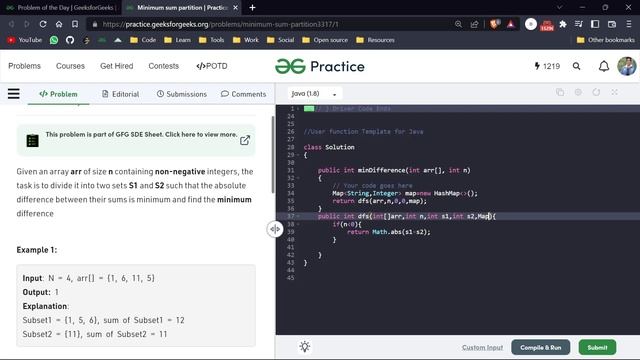The width and height of the screenshot is (640, 360).
Task: Copy code using editor copy icon
Action: pyautogui.click(x=560, y=93)
